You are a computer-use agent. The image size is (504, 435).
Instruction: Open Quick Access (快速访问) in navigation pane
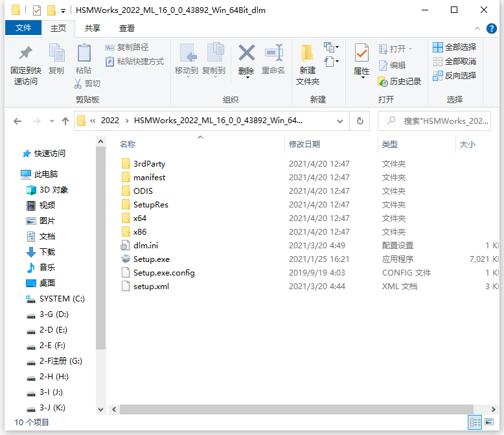point(43,154)
